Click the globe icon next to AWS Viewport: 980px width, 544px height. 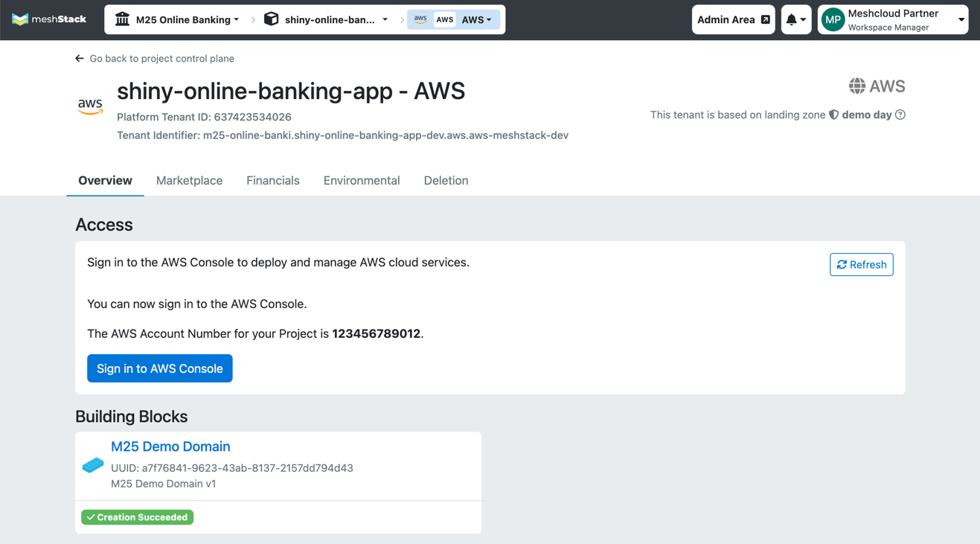point(857,86)
